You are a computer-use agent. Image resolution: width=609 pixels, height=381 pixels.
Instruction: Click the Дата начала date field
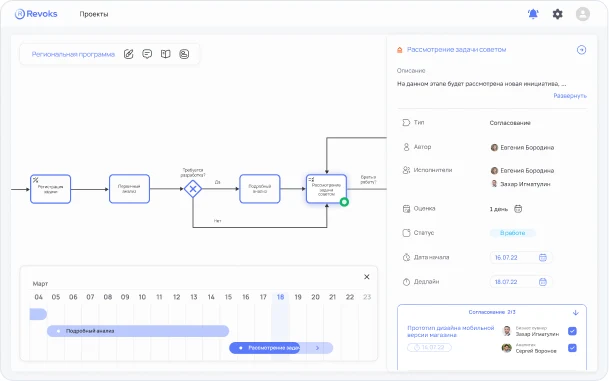521,257
